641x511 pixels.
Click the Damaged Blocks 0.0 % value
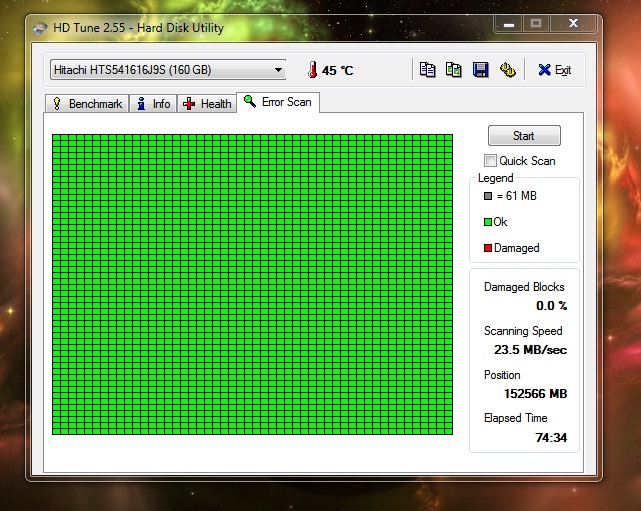(x=551, y=306)
